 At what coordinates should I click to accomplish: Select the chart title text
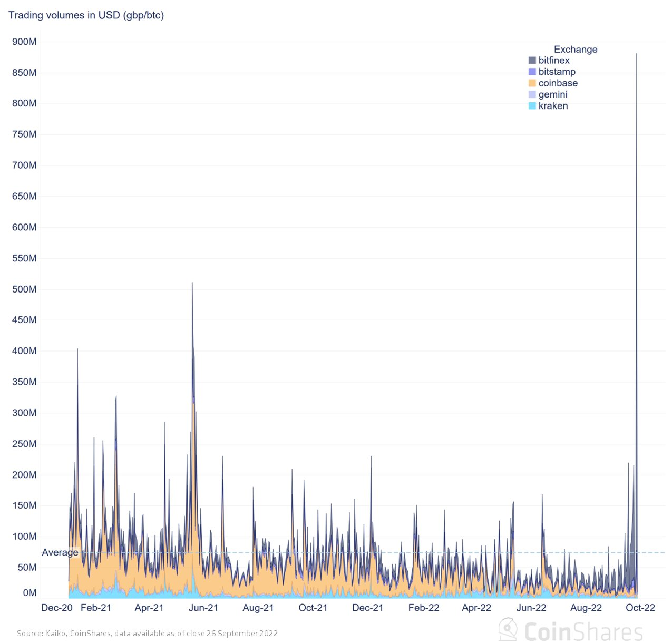(x=86, y=15)
